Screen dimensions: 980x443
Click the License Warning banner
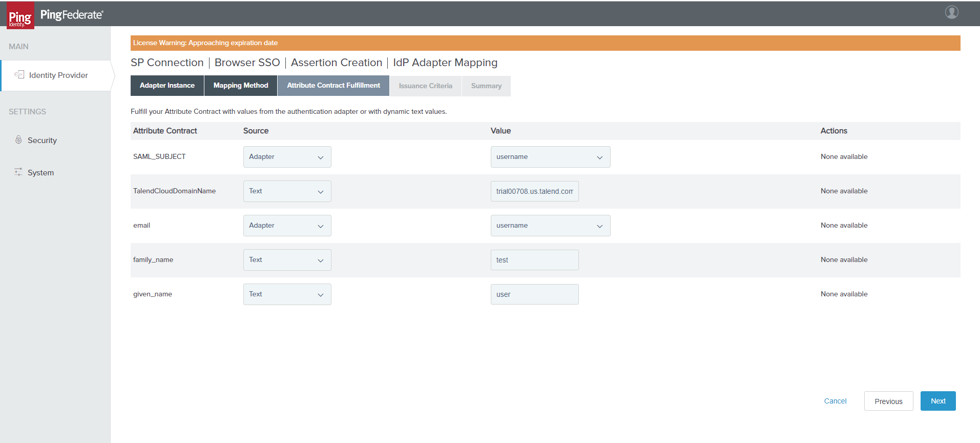coord(546,43)
